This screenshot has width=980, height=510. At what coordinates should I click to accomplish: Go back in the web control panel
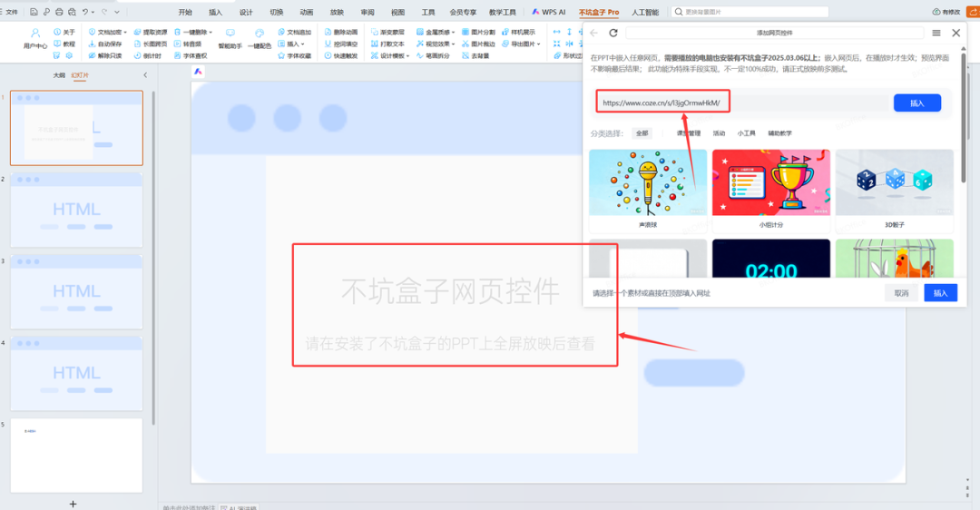click(x=593, y=34)
